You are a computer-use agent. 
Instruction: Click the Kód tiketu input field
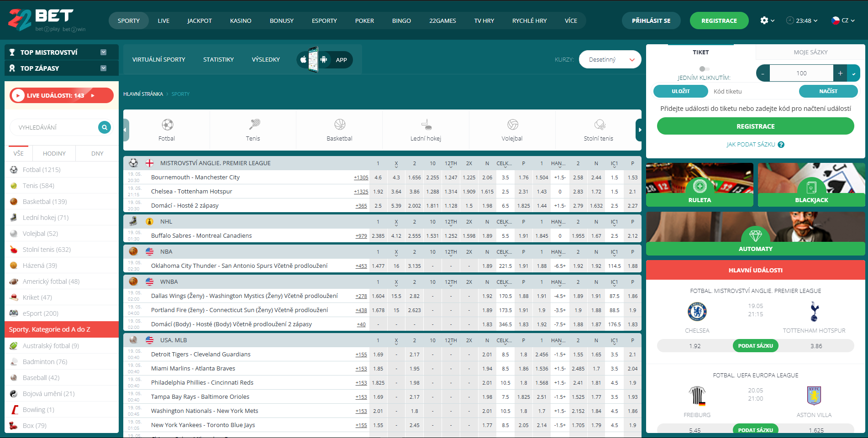tap(753, 91)
